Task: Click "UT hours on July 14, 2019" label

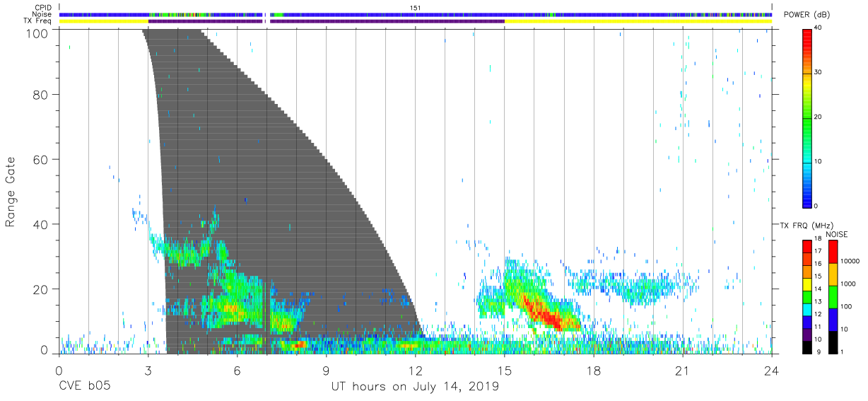Action: point(415,387)
